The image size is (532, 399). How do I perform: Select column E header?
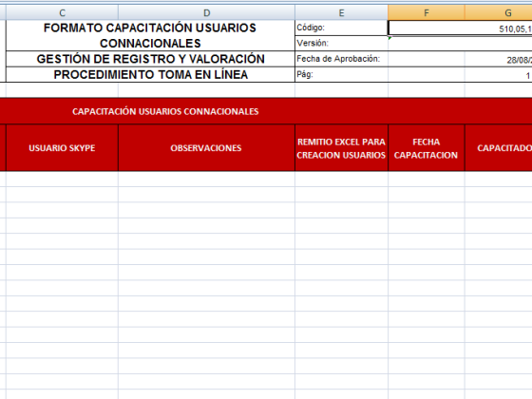[341, 13]
